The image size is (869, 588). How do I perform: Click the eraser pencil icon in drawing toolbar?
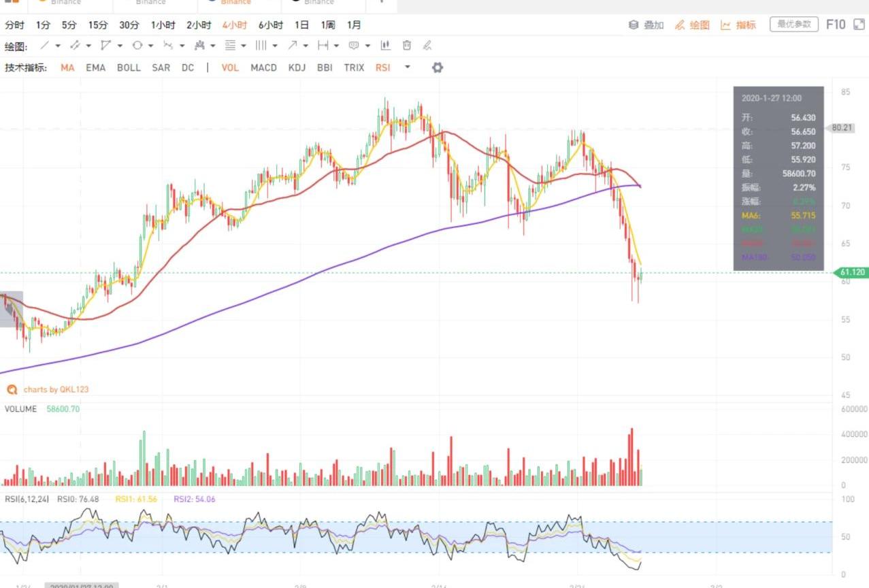pyautogui.click(x=427, y=46)
